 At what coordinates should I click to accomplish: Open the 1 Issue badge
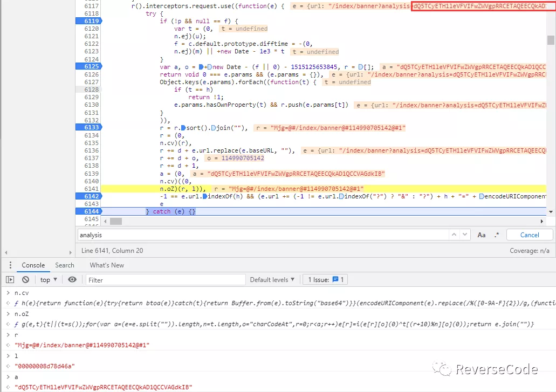[326, 280]
